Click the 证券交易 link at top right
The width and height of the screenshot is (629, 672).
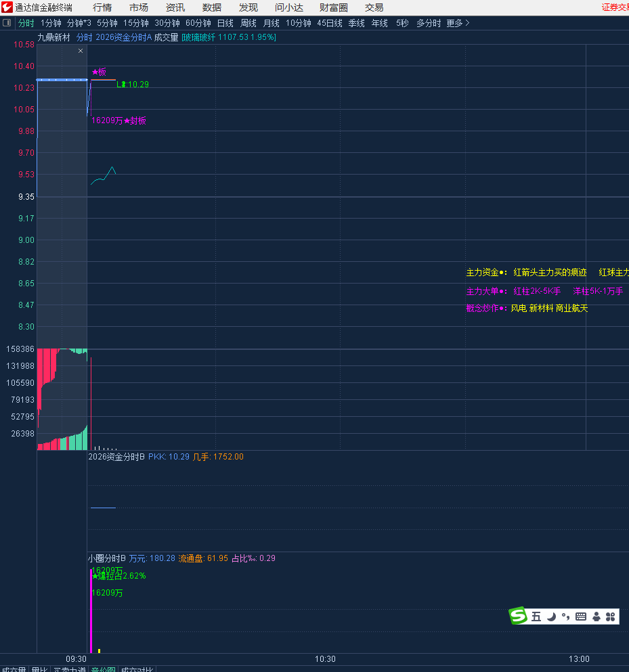(615, 7)
